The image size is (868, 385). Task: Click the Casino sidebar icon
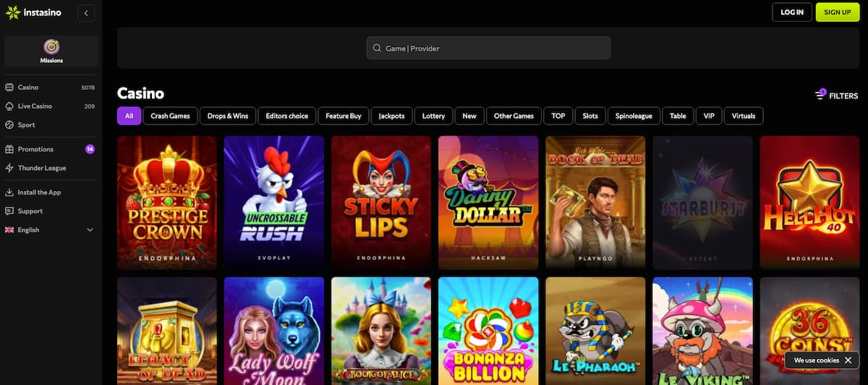9,87
